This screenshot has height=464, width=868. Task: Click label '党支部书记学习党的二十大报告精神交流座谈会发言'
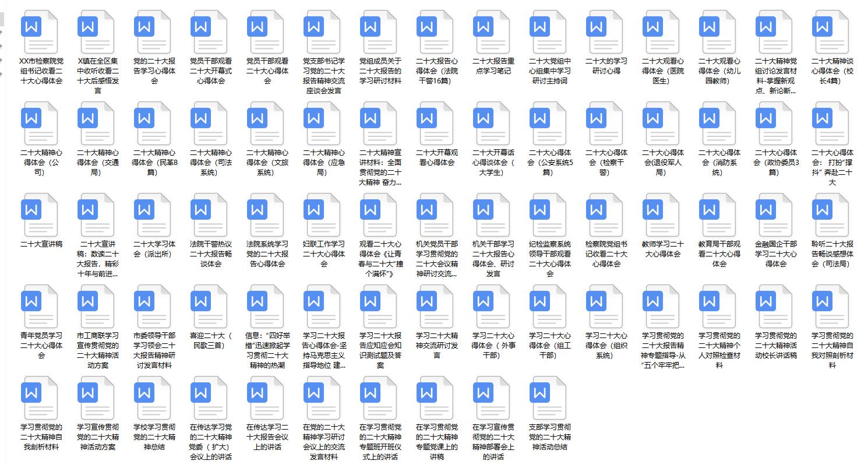pyautogui.click(x=323, y=76)
